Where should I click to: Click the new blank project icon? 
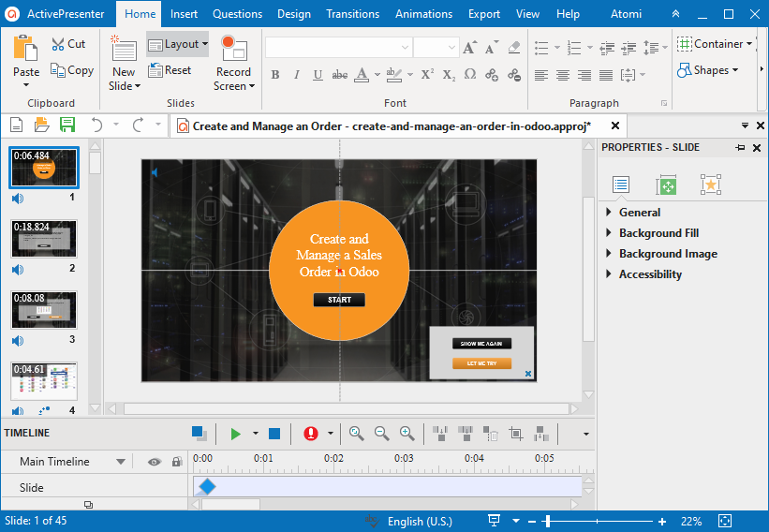tap(16, 125)
